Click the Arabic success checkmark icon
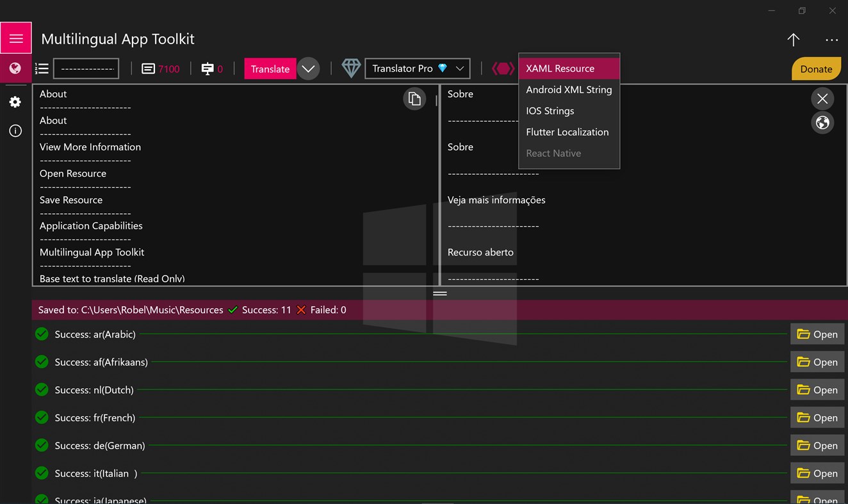 pos(42,334)
